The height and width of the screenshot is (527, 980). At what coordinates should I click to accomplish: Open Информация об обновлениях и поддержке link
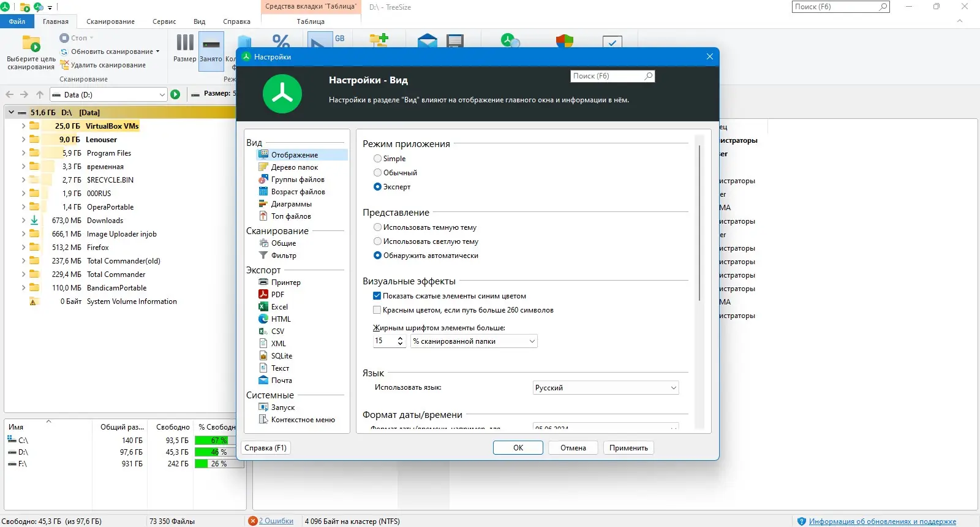[883, 521]
